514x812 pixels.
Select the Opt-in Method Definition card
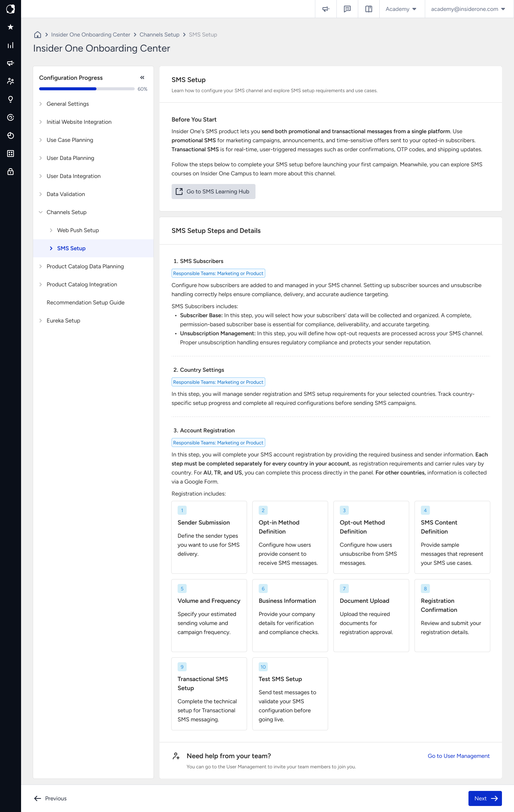click(x=290, y=537)
